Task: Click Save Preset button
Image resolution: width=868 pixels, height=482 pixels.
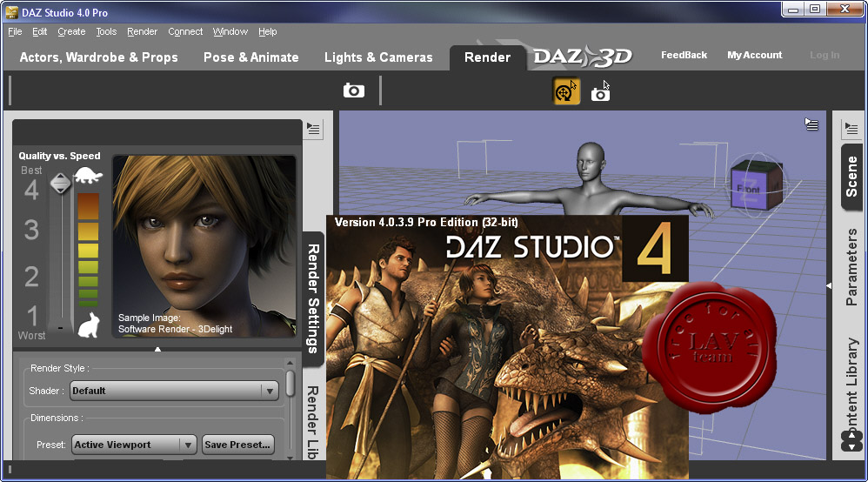Action: click(x=238, y=445)
